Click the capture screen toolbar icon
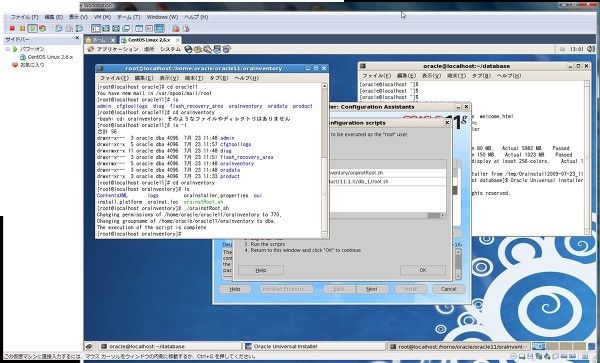Image resolution: width=600 pixels, height=363 pixels. point(176,28)
